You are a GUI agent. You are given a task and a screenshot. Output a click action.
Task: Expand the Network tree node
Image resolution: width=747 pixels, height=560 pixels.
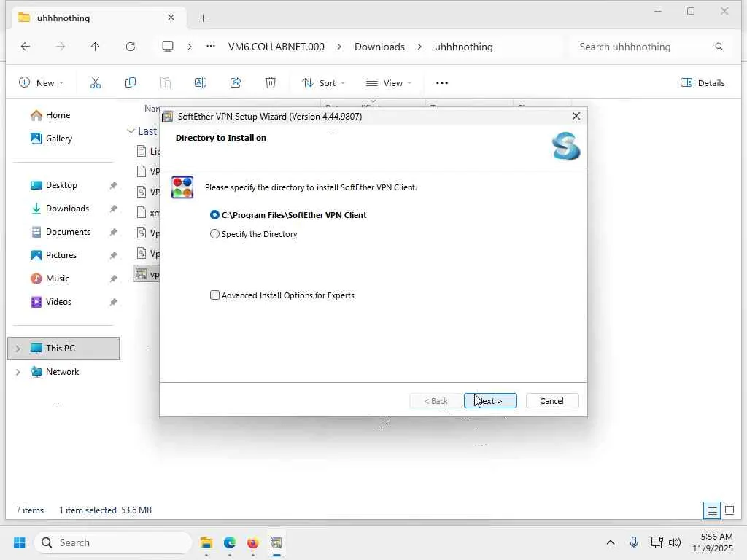click(18, 372)
